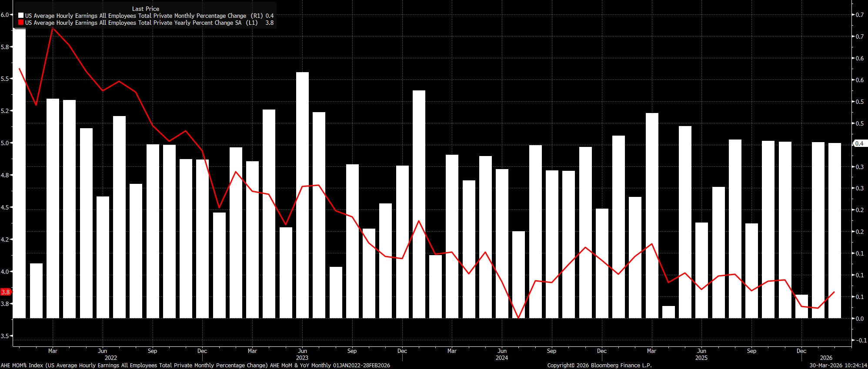This screenshot has width=868, height=369.
Task: Click the red line's highest peak near Mar 2022
Action: point(53,28)
